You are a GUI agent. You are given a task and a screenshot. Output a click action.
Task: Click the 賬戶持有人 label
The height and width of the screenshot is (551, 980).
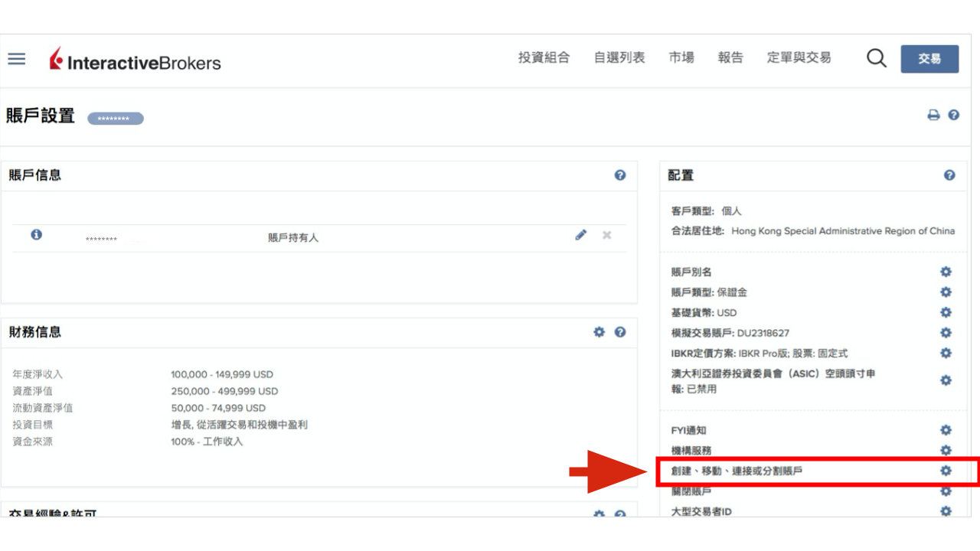coord(293,238)
